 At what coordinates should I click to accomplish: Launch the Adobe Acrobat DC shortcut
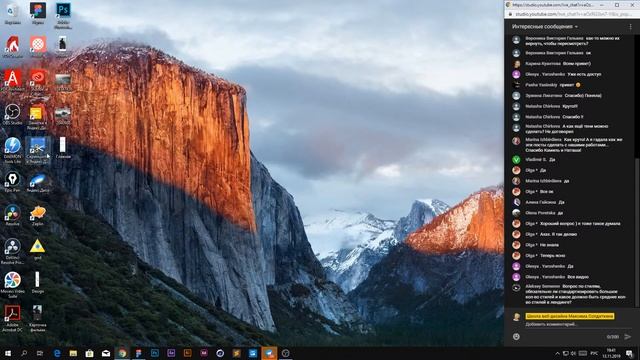(13, 318)
